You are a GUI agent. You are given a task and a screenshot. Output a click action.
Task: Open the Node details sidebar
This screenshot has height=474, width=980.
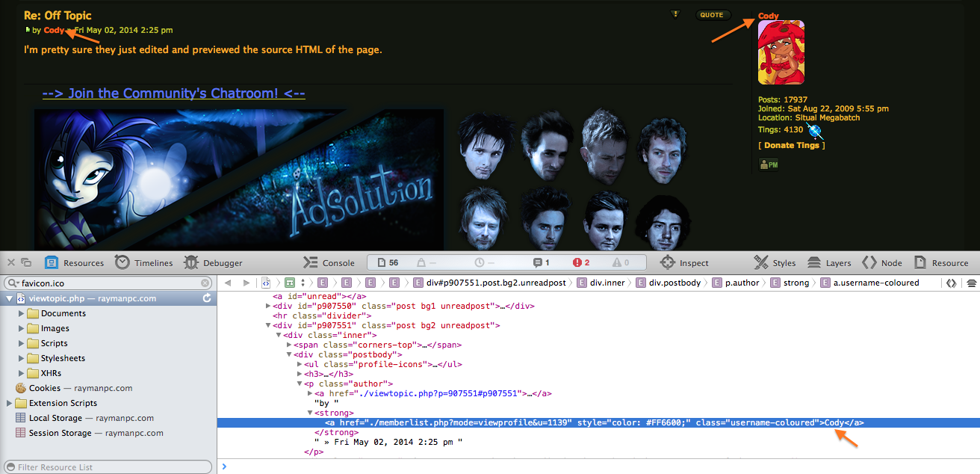tap(881, 262)
